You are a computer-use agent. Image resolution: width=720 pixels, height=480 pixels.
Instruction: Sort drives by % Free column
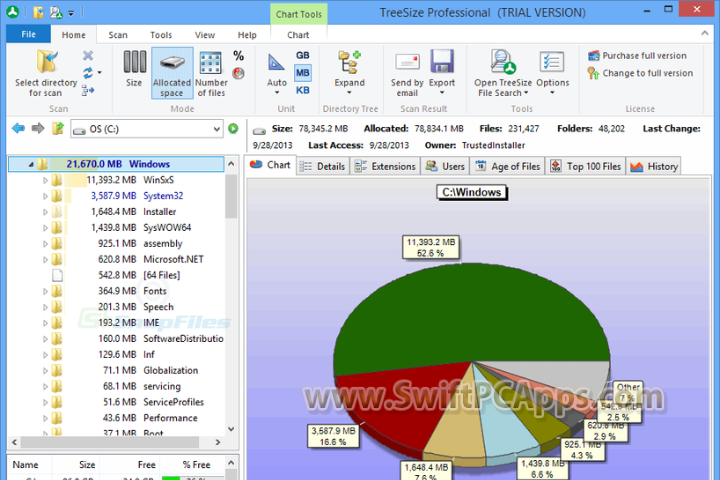coord(196,464)
